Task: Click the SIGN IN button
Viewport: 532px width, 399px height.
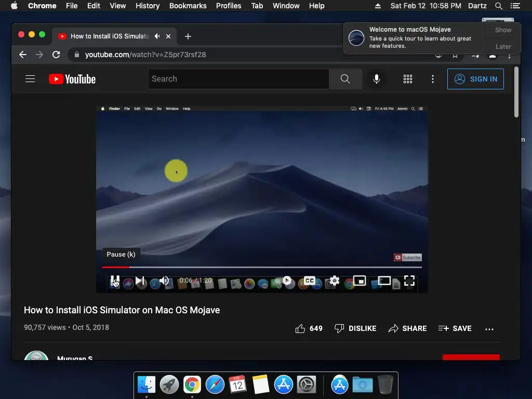Action: click(475, 79)
